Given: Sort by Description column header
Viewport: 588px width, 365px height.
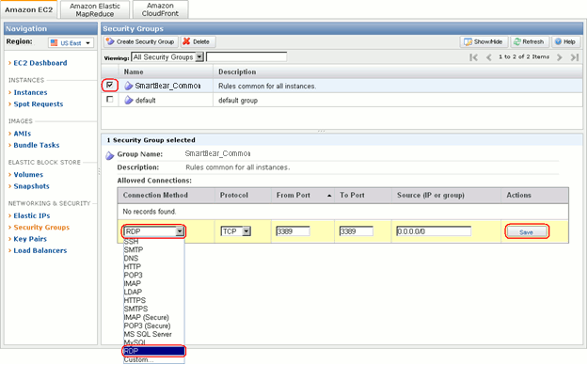Looking at the screenshot, I should pos(398,71).
